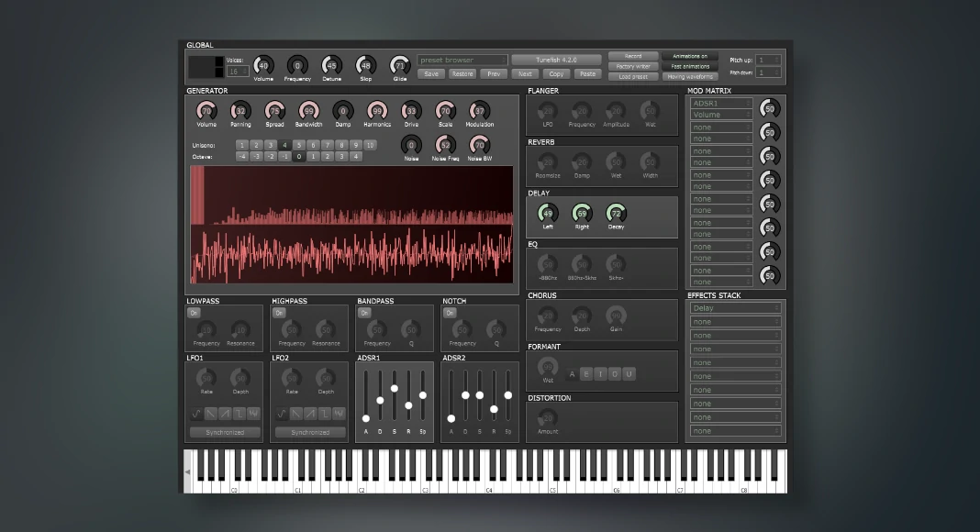
Task: Click the Record button
Action: (x=633, y=56)
